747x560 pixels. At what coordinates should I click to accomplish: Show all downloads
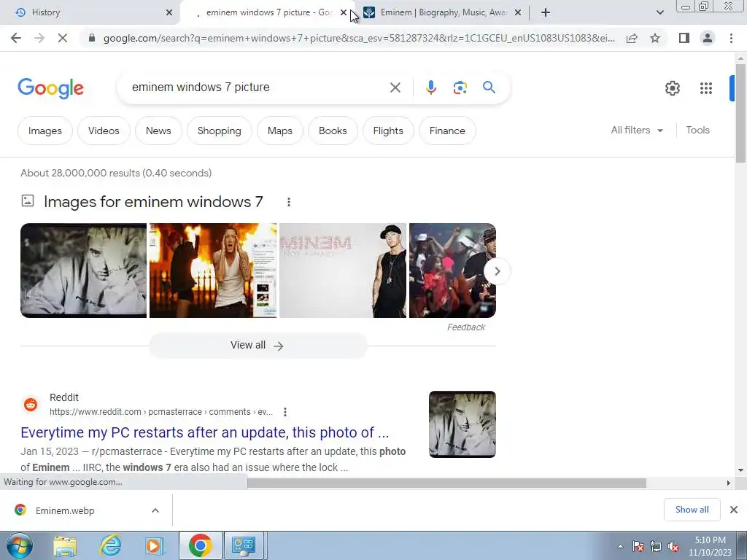pyautogui.click(x=692, y=510)
